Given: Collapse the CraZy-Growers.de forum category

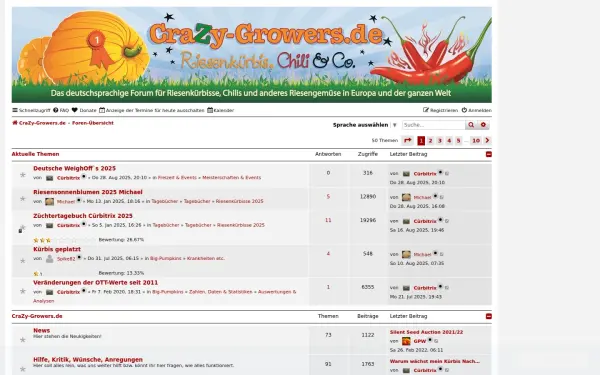Looking at the screenshot, I should (x=489, y=316).
